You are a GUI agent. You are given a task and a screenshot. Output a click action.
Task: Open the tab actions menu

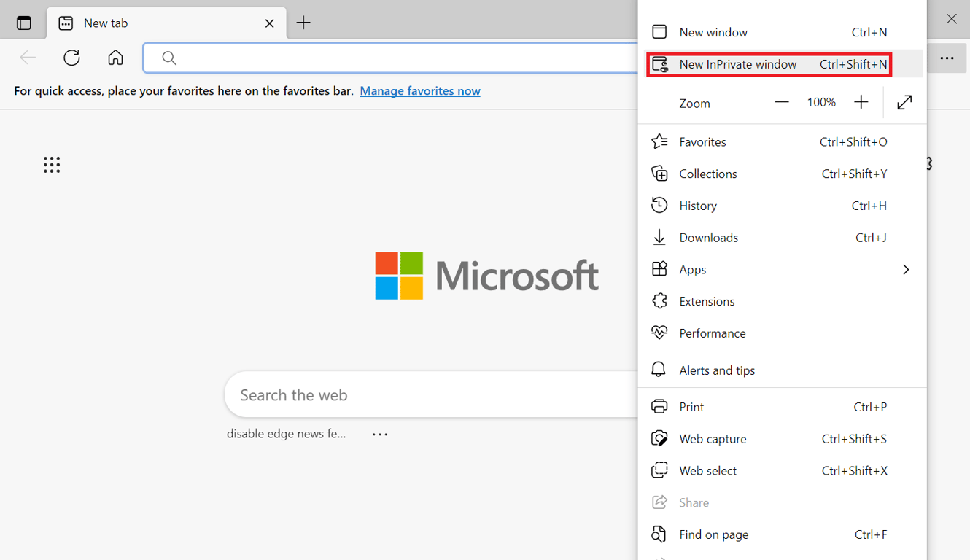coord(24,22)
